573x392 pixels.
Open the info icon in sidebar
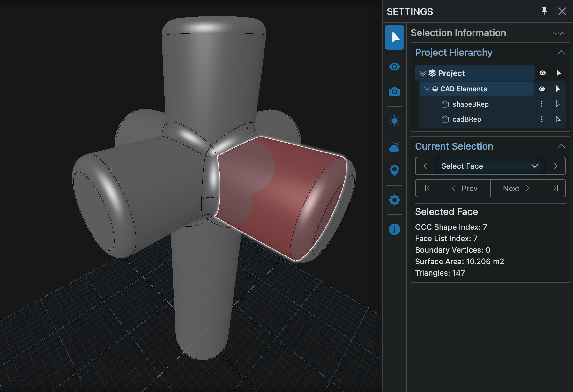(x=394, y=229)
